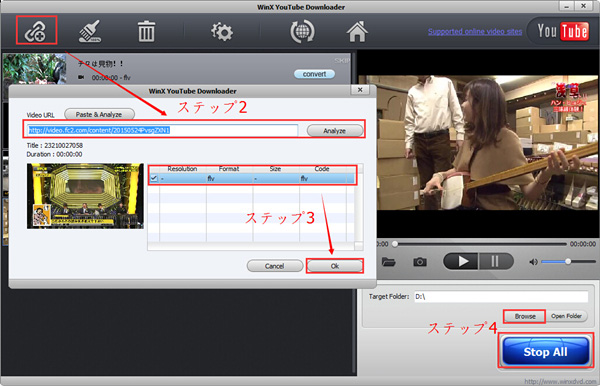Click the Video URL input field
This screenshot has height=386, width=600.
pyautogui.click(x=163, y=130)
